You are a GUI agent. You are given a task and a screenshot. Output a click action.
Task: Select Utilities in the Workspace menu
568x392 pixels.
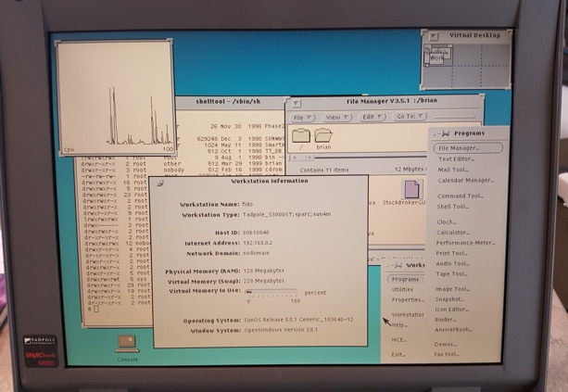402,290
